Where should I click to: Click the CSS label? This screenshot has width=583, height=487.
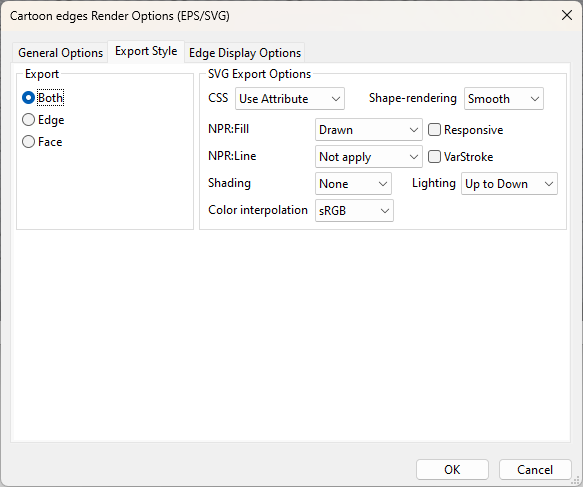tap(218, 98)
